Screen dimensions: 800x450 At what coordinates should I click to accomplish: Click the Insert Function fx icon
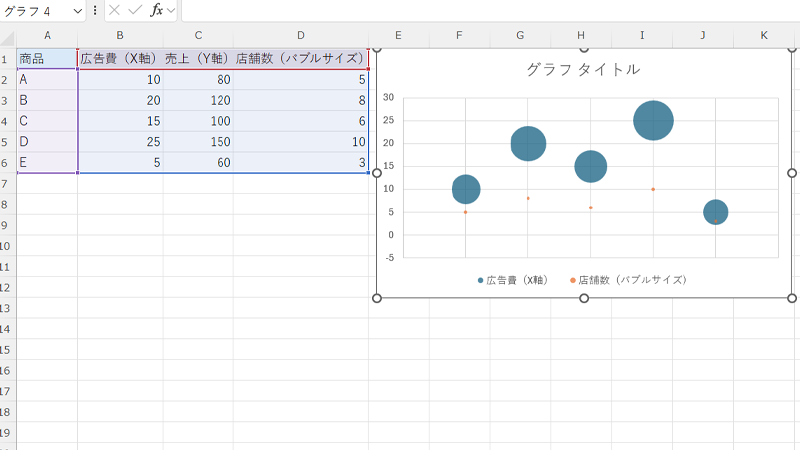point(156,10)
